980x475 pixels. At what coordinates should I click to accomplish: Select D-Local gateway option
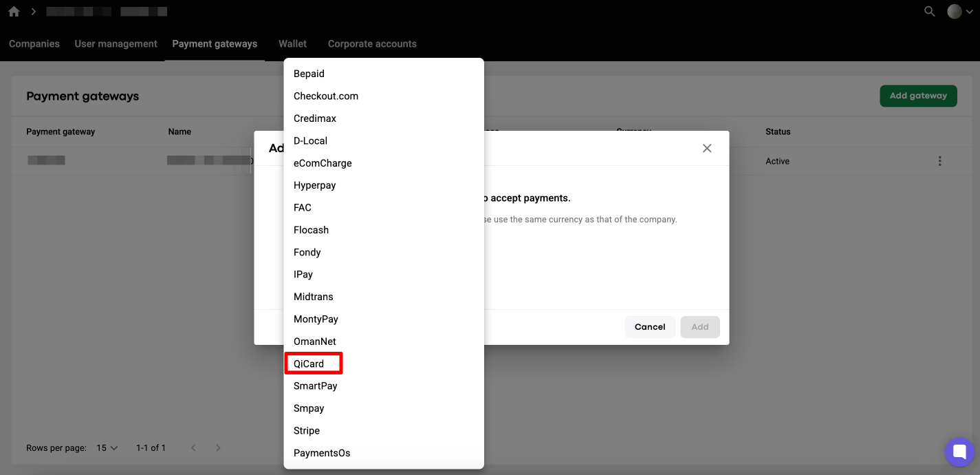click(x=384, y=140)
